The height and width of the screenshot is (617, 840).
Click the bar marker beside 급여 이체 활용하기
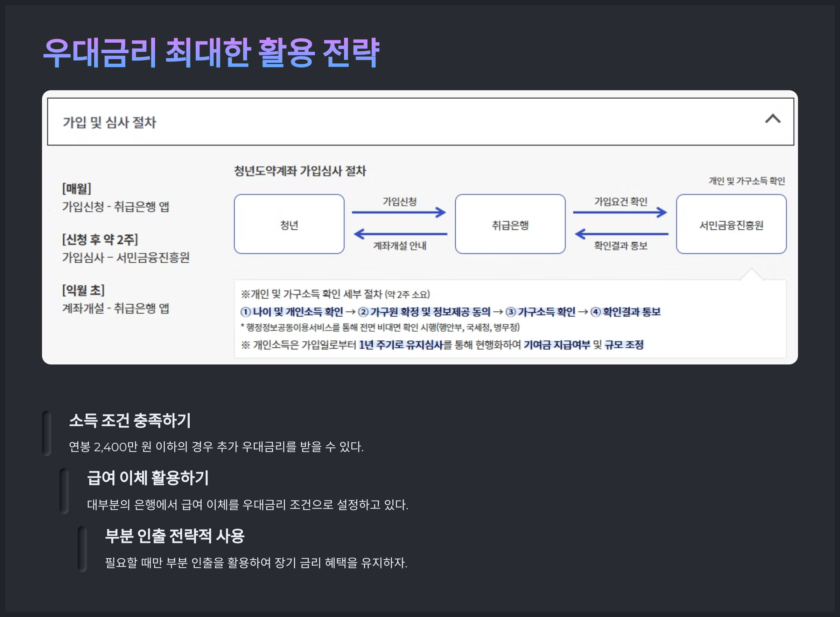point(64,491)
